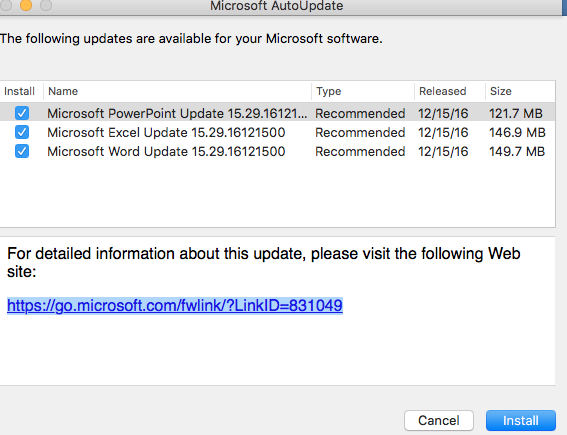This screenshot has height=435, width=567.
Task: Sort updates by the Type column header
Action: pyautogui.click(x=363, y=91)
